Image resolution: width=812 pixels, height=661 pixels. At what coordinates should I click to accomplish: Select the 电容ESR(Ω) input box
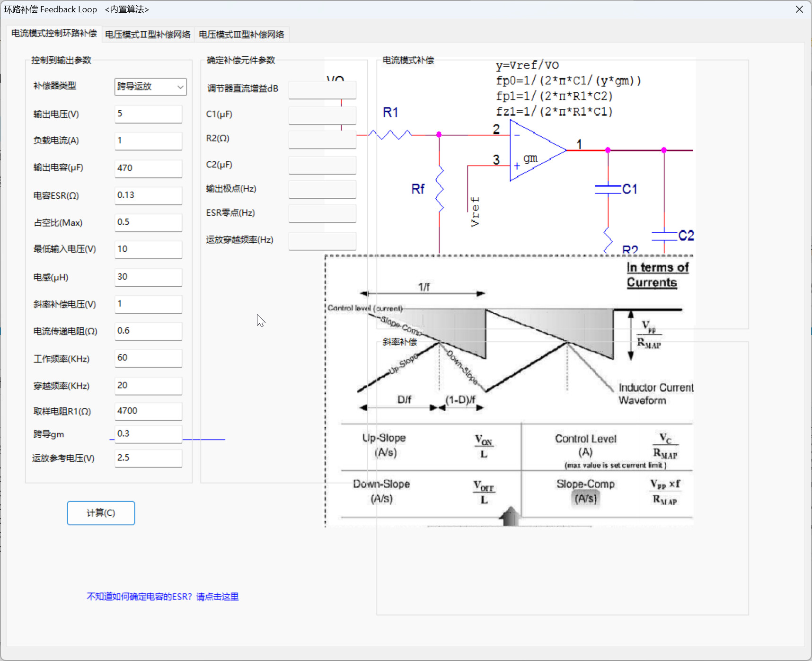pos(148,195)
